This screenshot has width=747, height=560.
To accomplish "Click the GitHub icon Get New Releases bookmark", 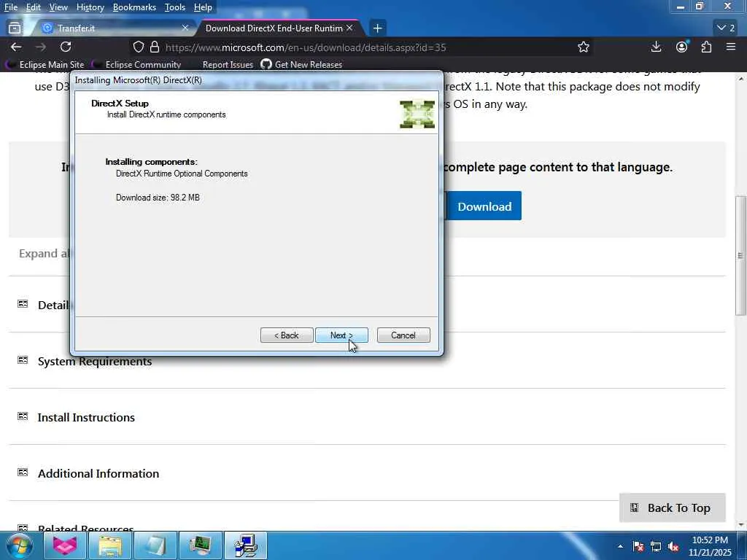I will click(301, 64).
